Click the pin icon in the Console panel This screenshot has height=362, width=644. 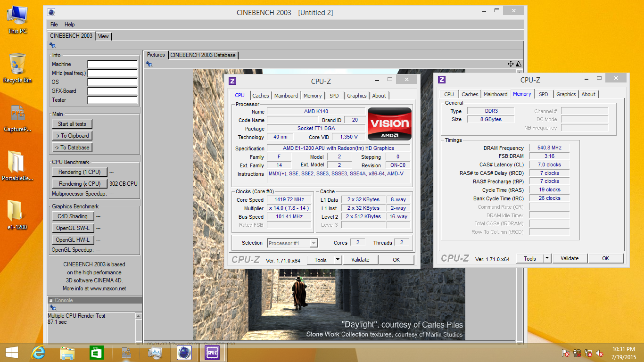click(x=52, y=308)
